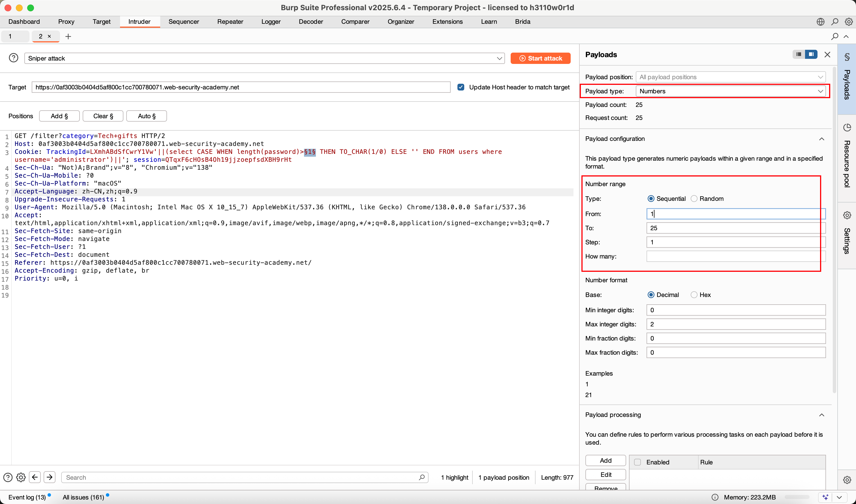The image size is (856, 504).
Task: Click the Payloads panel vertical scrollbar
Action: pos(834,230)
